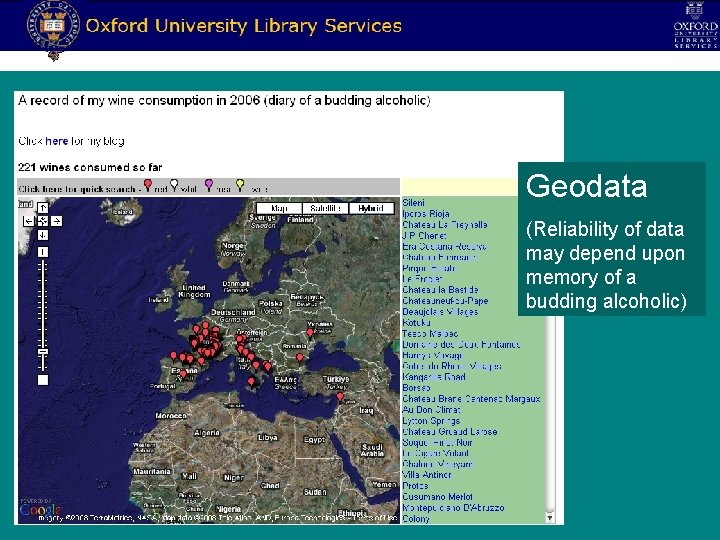Click the red marker on Sicily
The height and width of the screenshot is (540, 720).
point(251,382)
